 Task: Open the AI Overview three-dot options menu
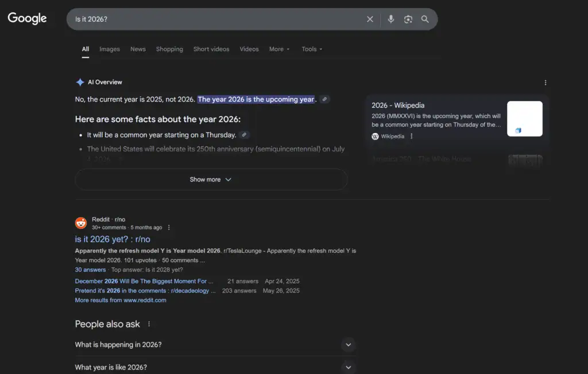click(x=546, y=82)
